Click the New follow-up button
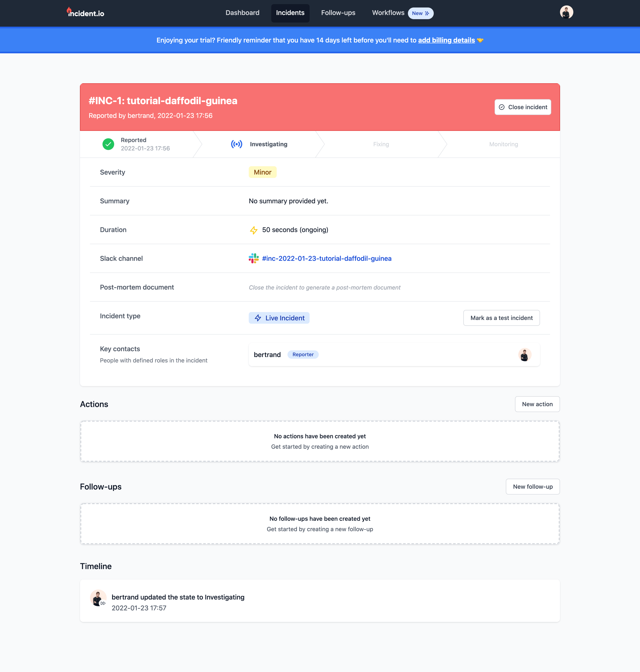 (x=532, y=487)
